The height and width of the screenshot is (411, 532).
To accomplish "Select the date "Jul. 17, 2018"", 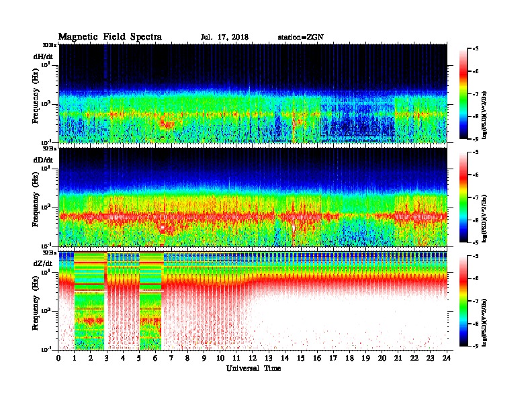I will pos(224,38).
